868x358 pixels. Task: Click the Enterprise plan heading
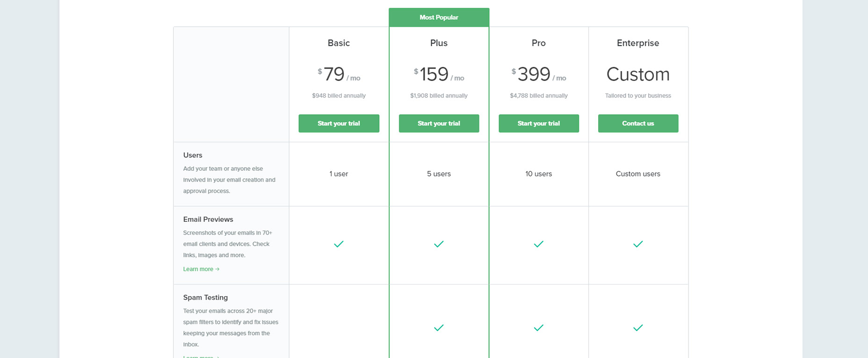coord(638,43)
